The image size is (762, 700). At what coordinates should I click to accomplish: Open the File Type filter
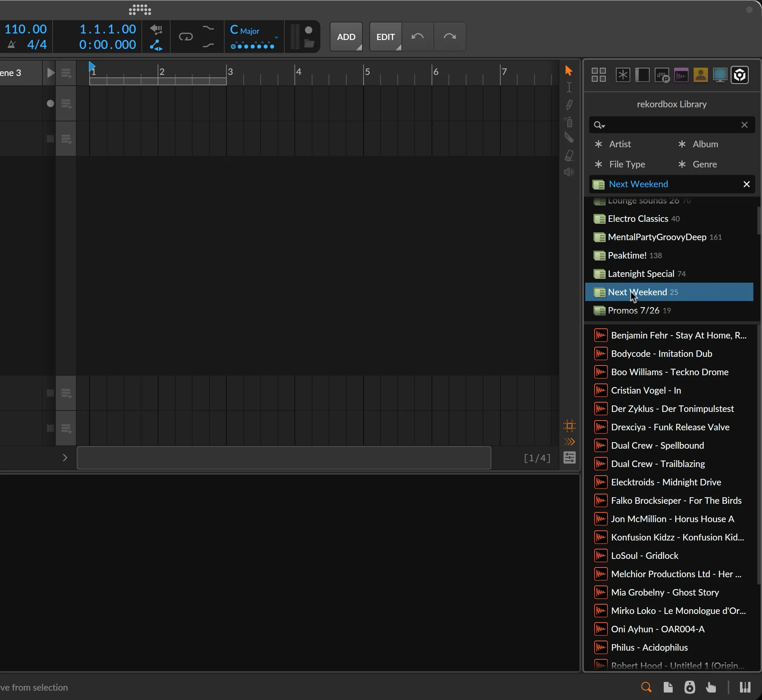point(627,164)
